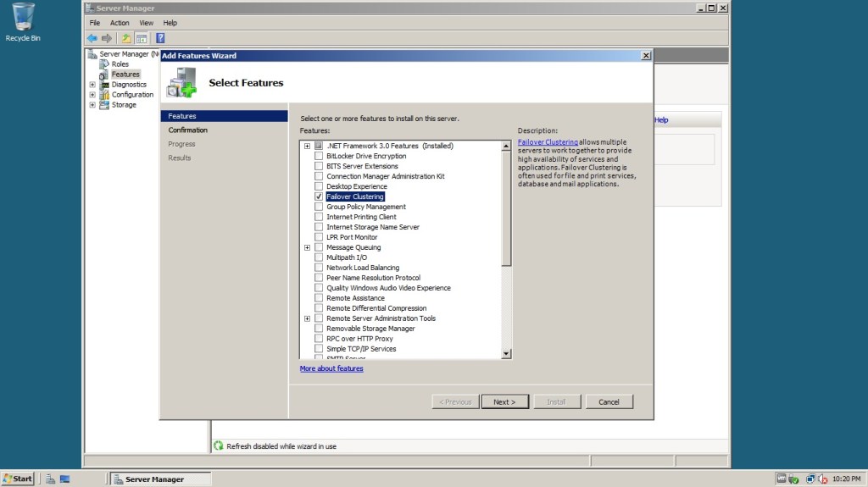868x487 pixels.
Task: Expand the Remote Server Administration Tools node
Action: [x=307, y=318]
